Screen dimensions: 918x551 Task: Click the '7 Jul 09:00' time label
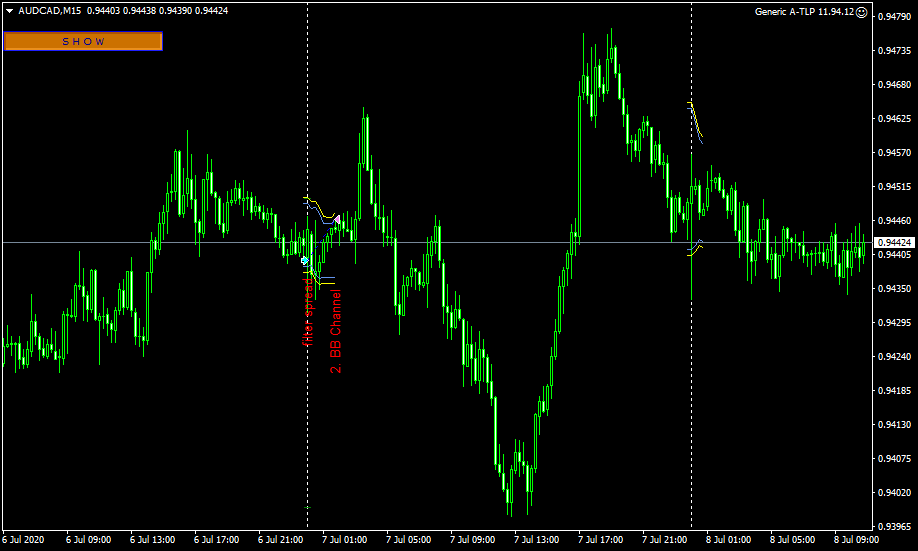(x=472, y=539)
